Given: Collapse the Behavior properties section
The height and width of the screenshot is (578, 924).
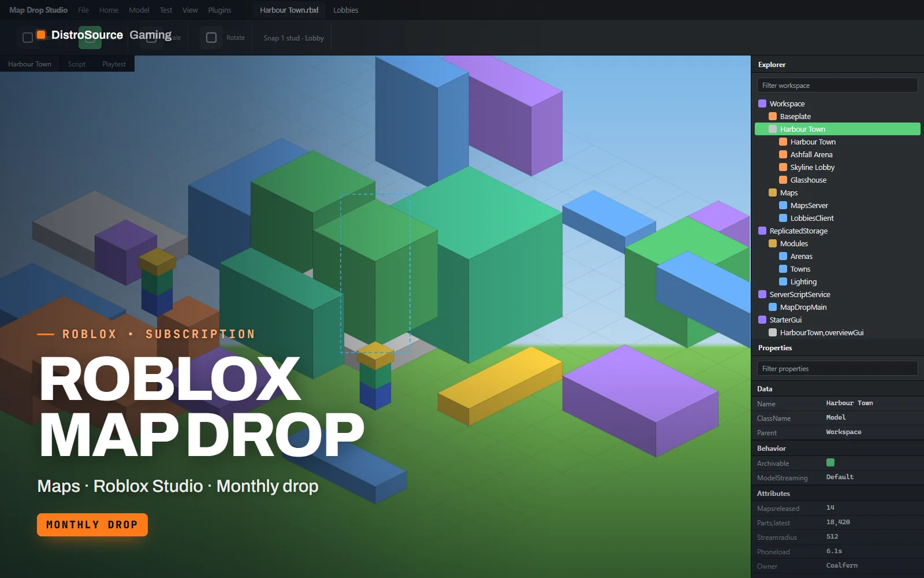Looking at the screenshot, I should point(837,449).
